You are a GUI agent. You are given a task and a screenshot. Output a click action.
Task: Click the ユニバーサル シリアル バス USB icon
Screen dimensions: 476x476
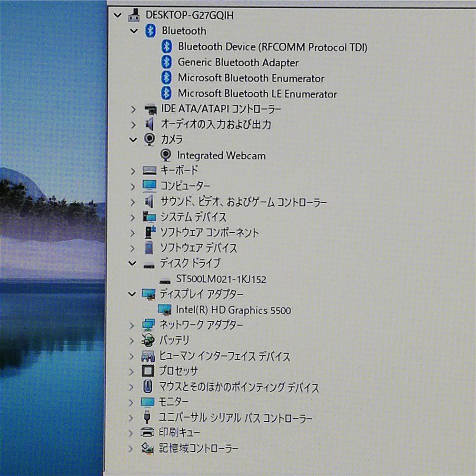click(147, 417)
